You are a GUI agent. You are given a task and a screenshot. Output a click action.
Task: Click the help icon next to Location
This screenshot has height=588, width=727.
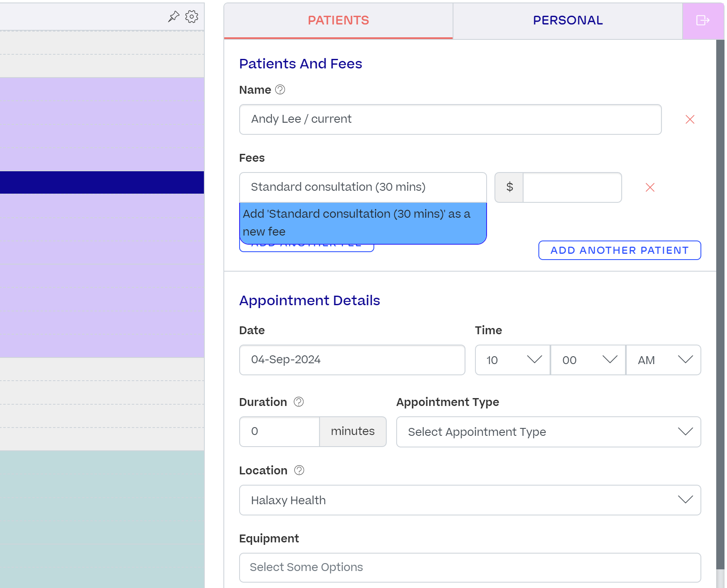pos(299,470)
